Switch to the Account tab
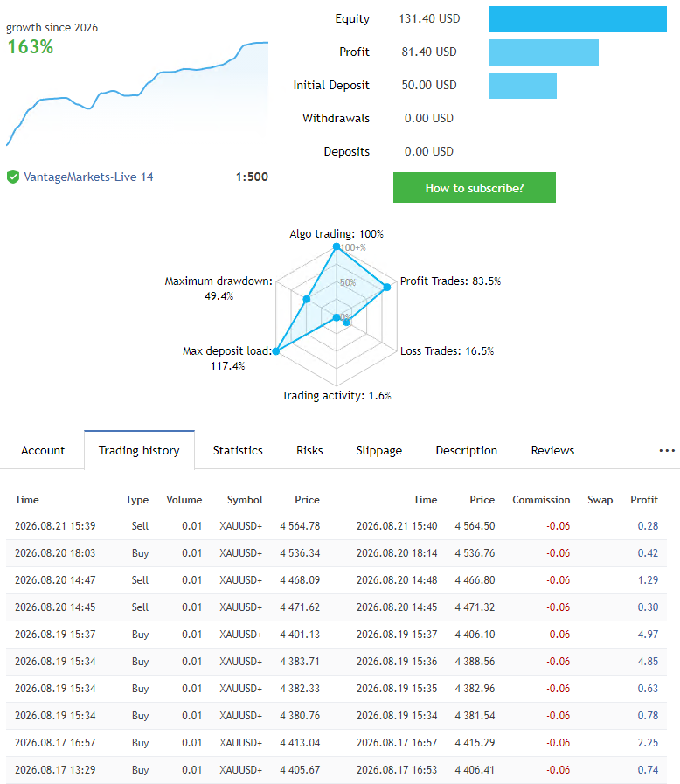Screen dimensions: 680x784 click(x=43, y=450)
